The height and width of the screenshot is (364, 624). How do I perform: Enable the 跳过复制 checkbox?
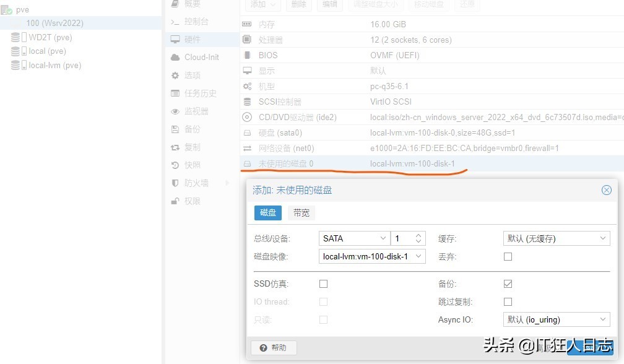pos(508,301)
